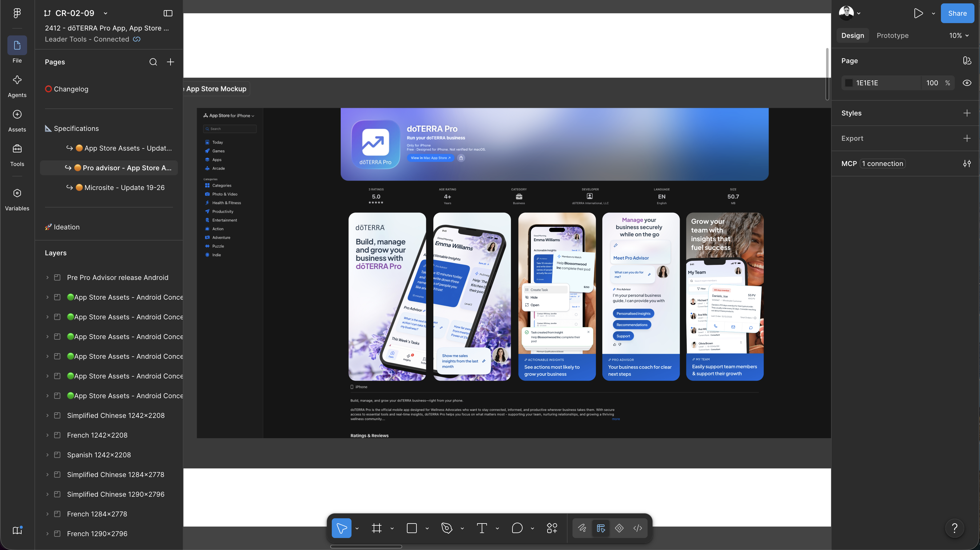
Task: Click the Share button
Action: coord(957,13)
